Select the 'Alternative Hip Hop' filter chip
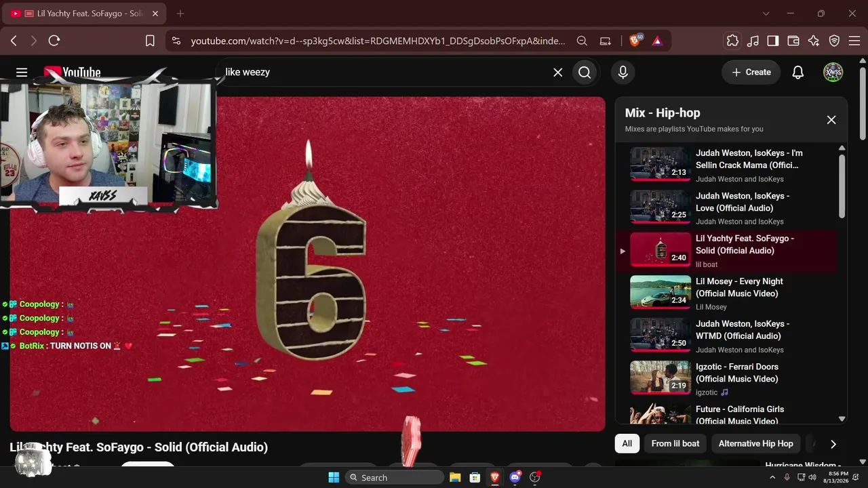Screen dimensions: 868x488 [755, 443]
